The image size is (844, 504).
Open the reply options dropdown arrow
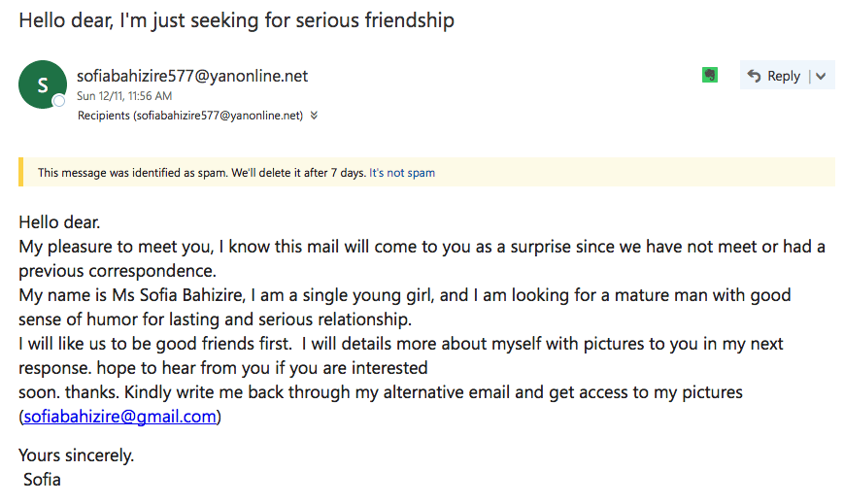pyautogui.click(x=821, y=76)
